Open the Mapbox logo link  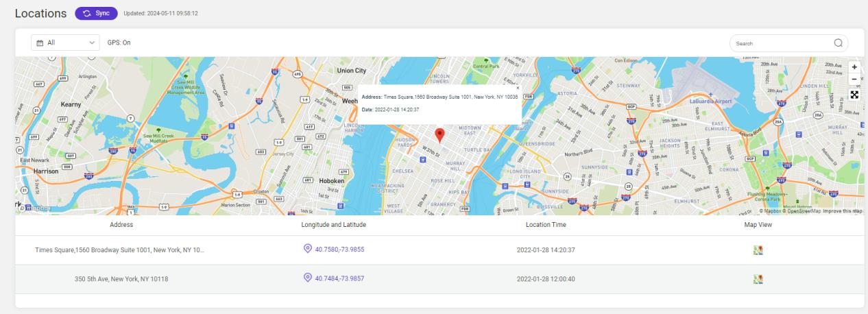[33, 208]
